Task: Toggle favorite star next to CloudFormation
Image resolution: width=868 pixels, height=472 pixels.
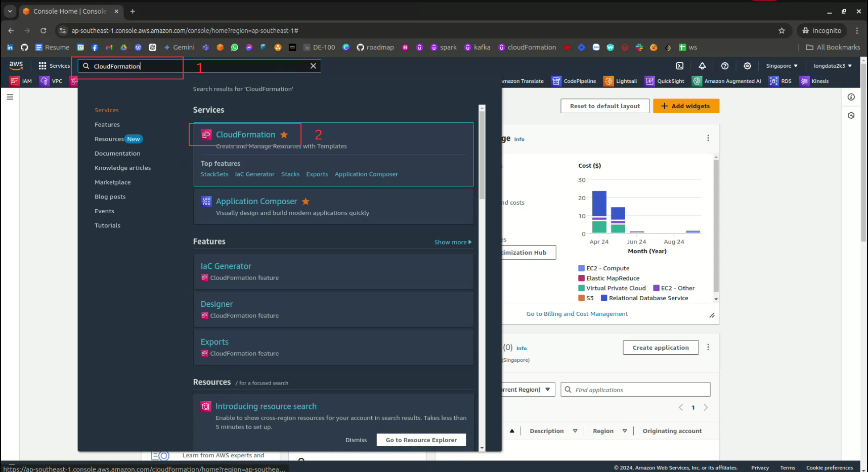Action: pyautogui.click(x=284, y=134)
